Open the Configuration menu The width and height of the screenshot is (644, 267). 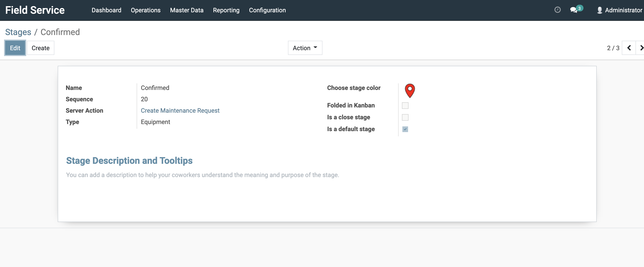coord(267,10)
